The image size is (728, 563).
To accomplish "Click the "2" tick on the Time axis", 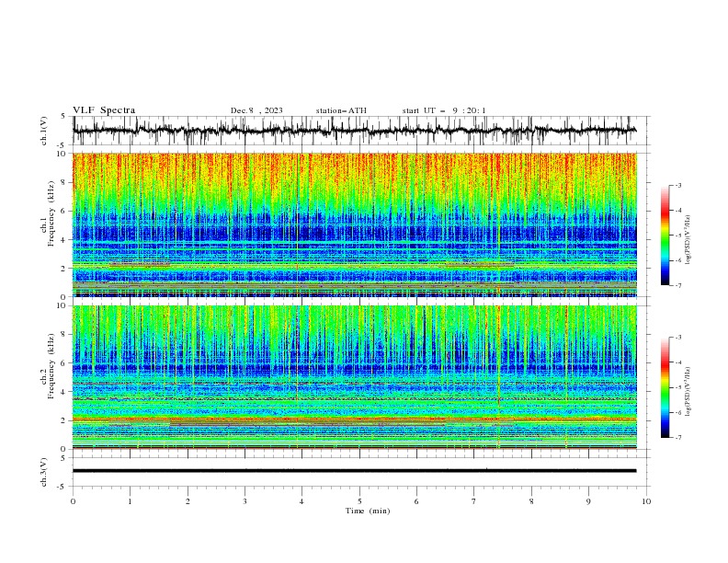I will coord(188,501).
